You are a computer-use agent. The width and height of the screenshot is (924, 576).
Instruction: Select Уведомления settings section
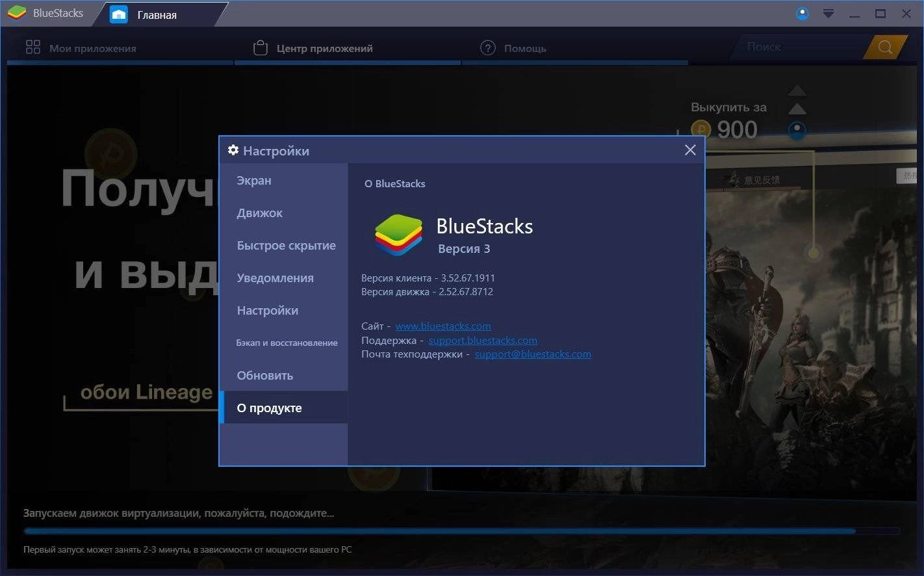(283, 278)
